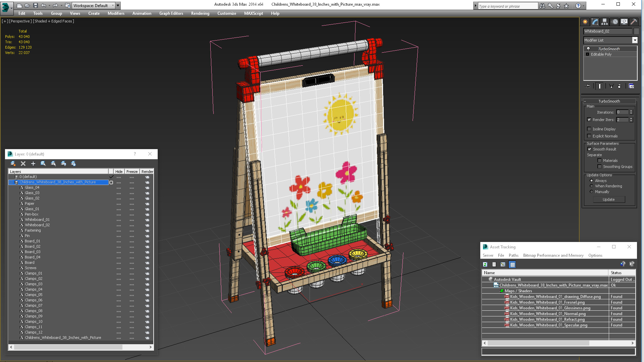
Task: Toggle Show End Result icon
Action: pyautogui.click(x=599, y=86)
